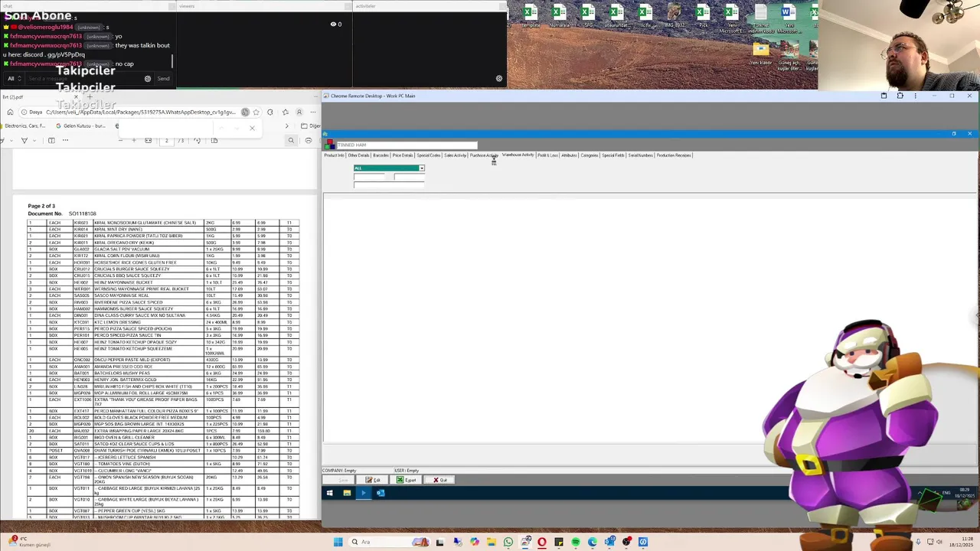Open WhatsApp from the taskbar

point(508,542)
